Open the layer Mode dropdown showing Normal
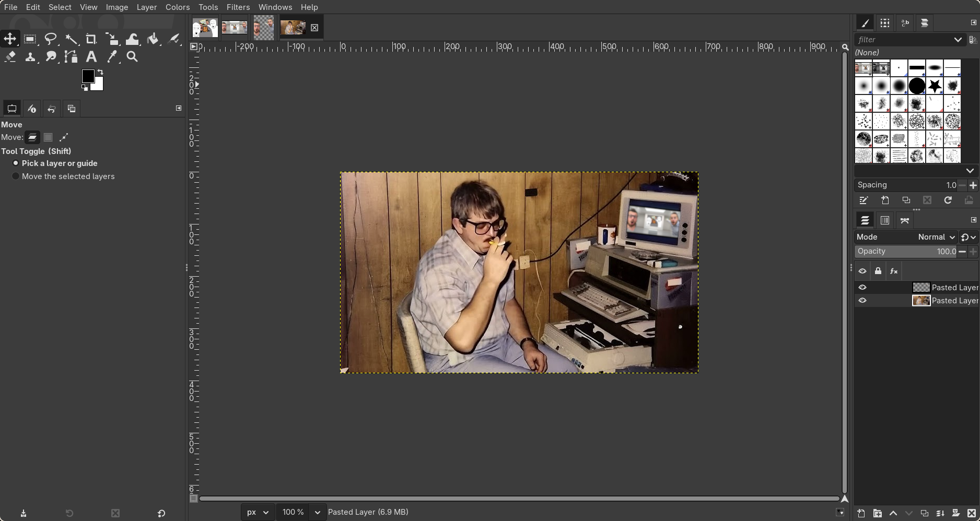The height and width of the screenshot is (521, 980). [x=937, y=237]
